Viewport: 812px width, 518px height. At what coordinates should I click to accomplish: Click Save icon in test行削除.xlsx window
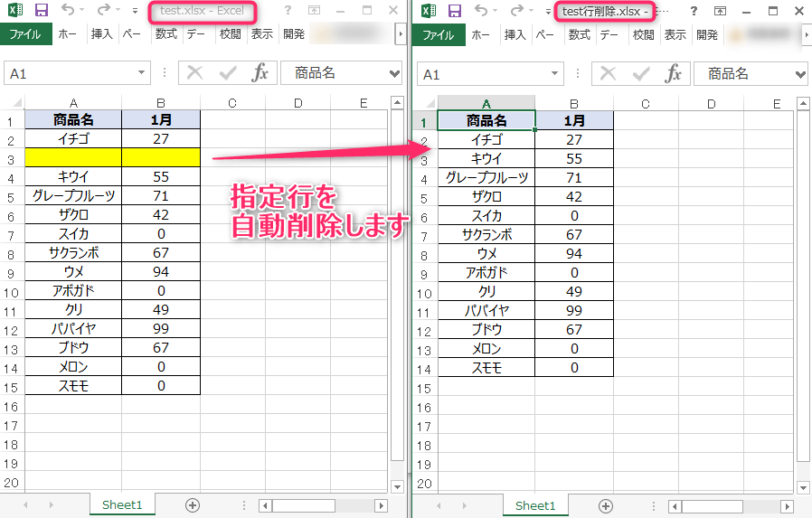pyautogui.click(x=454, y=11)
